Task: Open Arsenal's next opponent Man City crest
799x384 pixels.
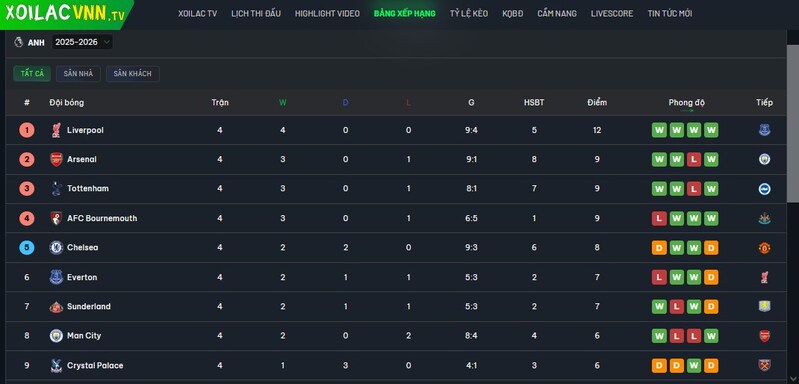Action: 764,159
